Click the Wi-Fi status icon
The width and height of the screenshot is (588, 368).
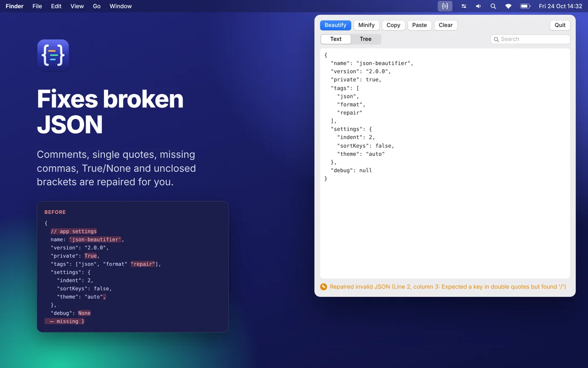(508, 6)
